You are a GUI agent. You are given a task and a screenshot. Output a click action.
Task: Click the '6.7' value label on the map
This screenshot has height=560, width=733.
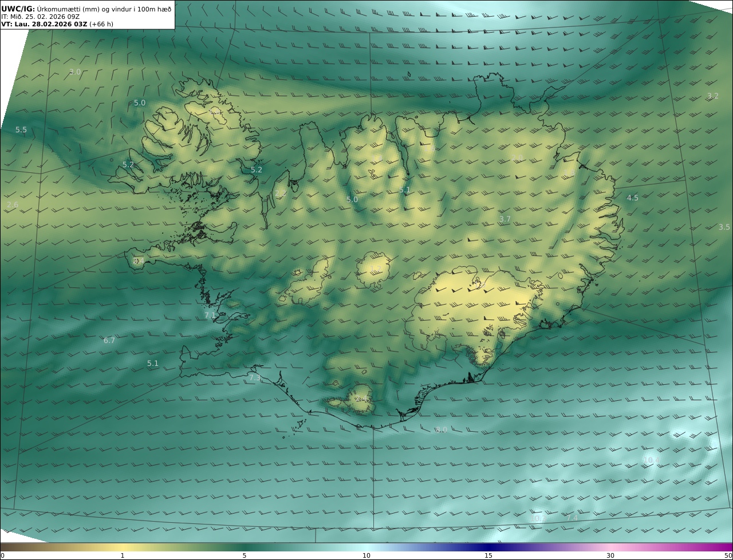click(109, 340)
